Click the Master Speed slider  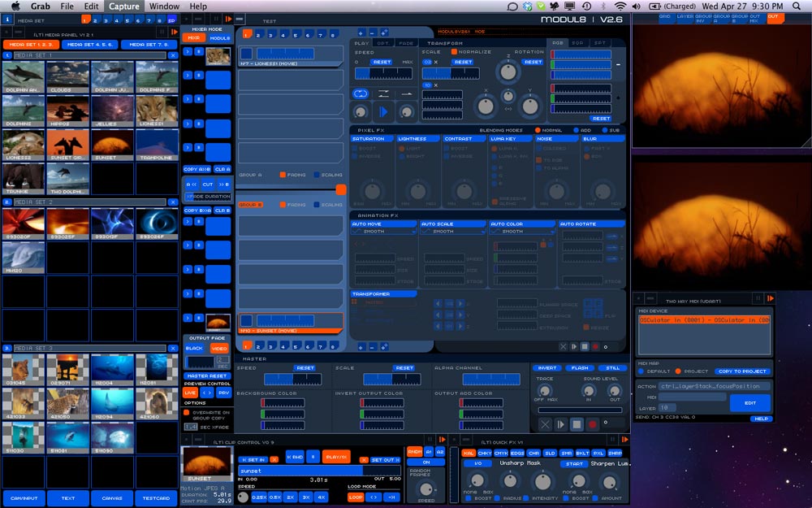292,380
